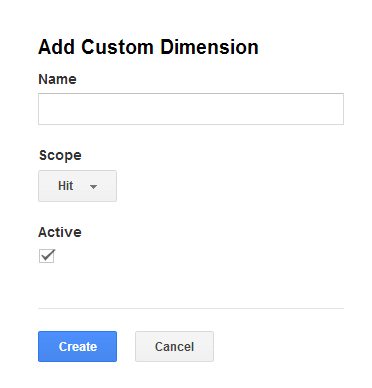Click the Name input field
The height and width of the screenshot is (388, 372).
coord(191,109)
